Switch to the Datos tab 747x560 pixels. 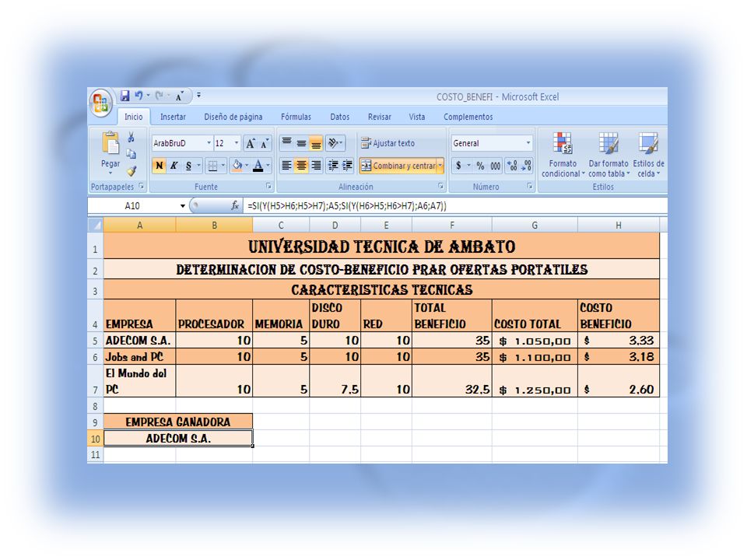tap(340, 117)
